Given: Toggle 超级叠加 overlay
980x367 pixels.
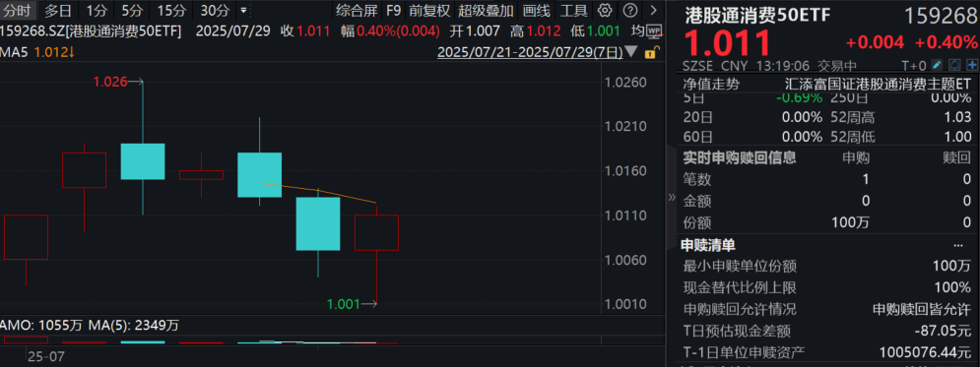Looking at the screenshot, I should 486,10.
